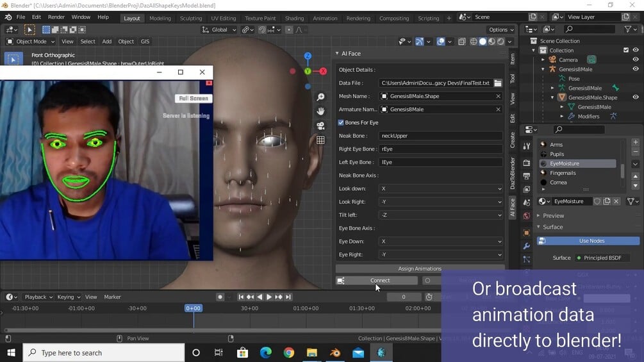Expand the Preview section
644x362 pixels.
click(x=552, y=216)
